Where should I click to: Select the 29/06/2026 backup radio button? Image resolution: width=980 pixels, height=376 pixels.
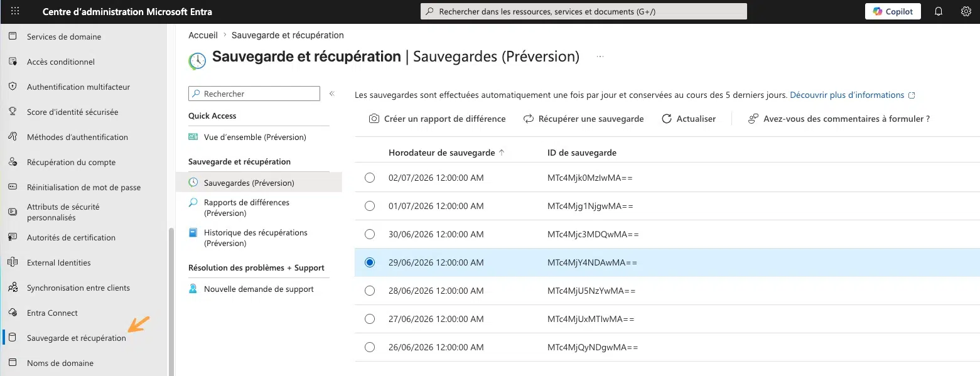pyautogui.click(x=370, y=262)
